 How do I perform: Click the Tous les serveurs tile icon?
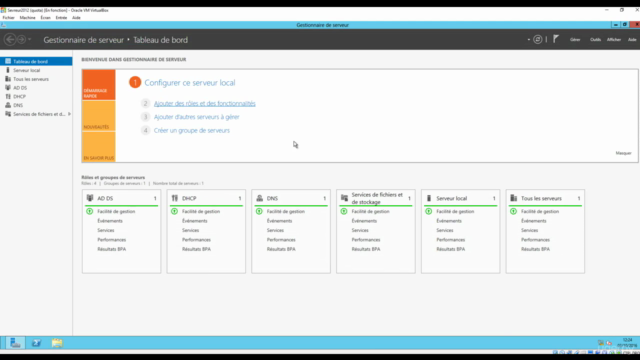[514, 198]
